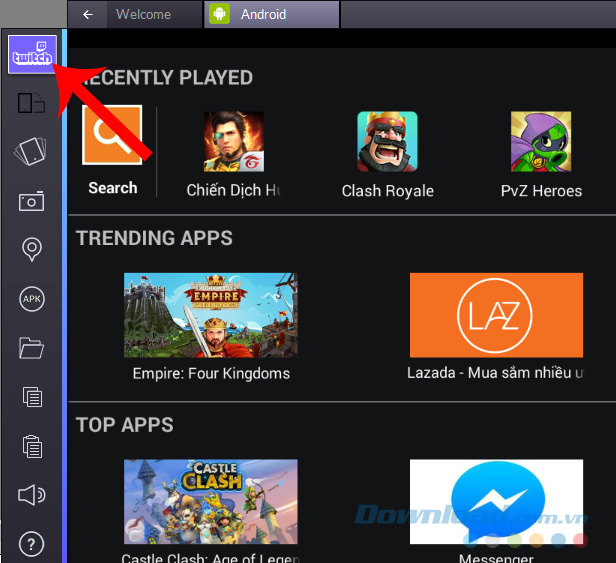This screenshot has width=616, height=563.
Task: Launch PvZ Heroes from recently played
Action: pos(541,141)
